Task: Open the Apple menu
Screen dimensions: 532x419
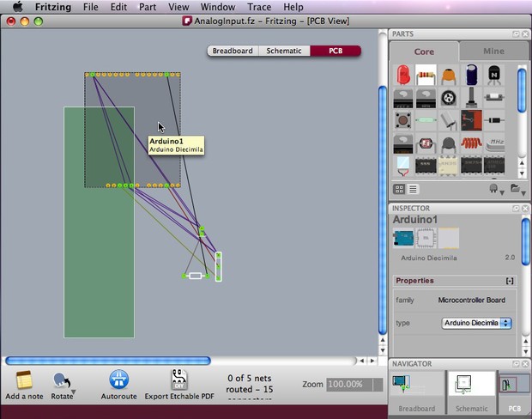Action: point(18,7)
